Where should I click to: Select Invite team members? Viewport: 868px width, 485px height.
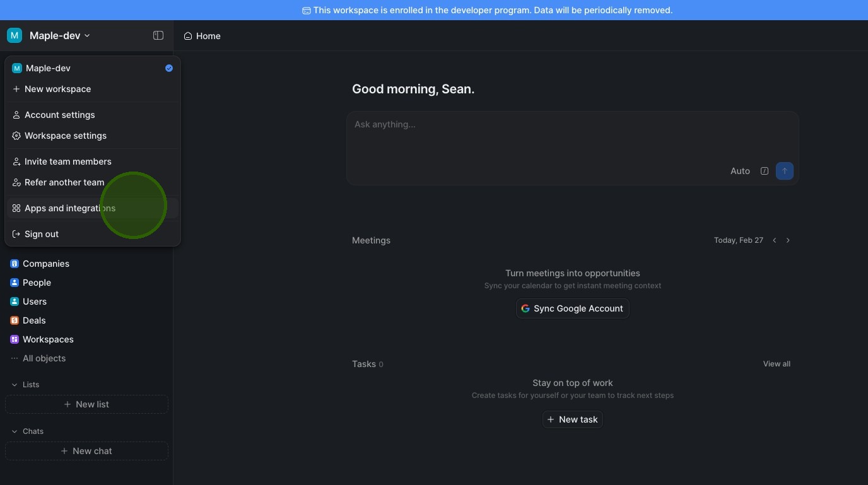(93, 161)
